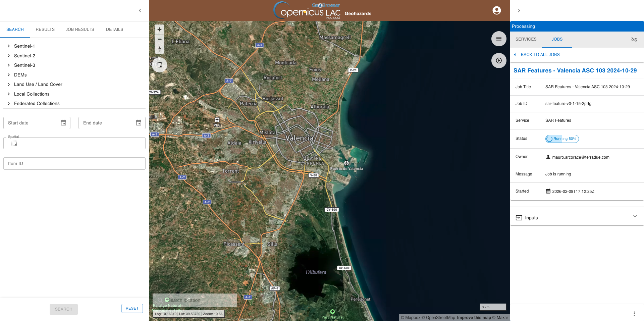Click the map zoom in button

(160, 30)
